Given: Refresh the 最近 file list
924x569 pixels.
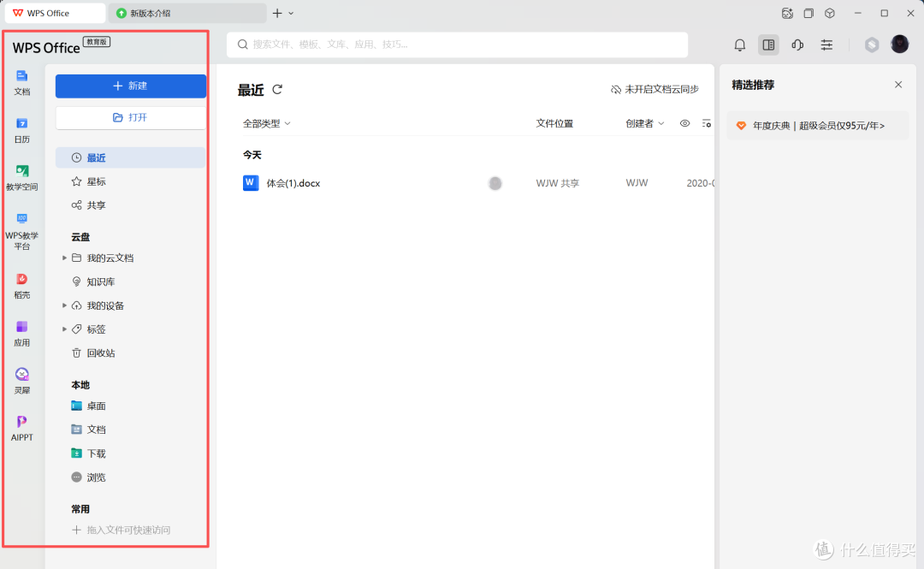Looking at the screenshot, I should point(277,90).
